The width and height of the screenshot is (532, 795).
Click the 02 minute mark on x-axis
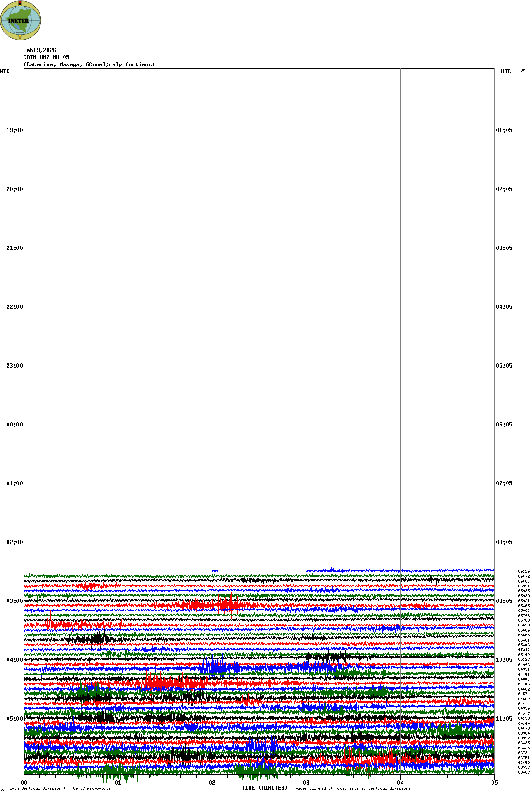tap(212, 783)
